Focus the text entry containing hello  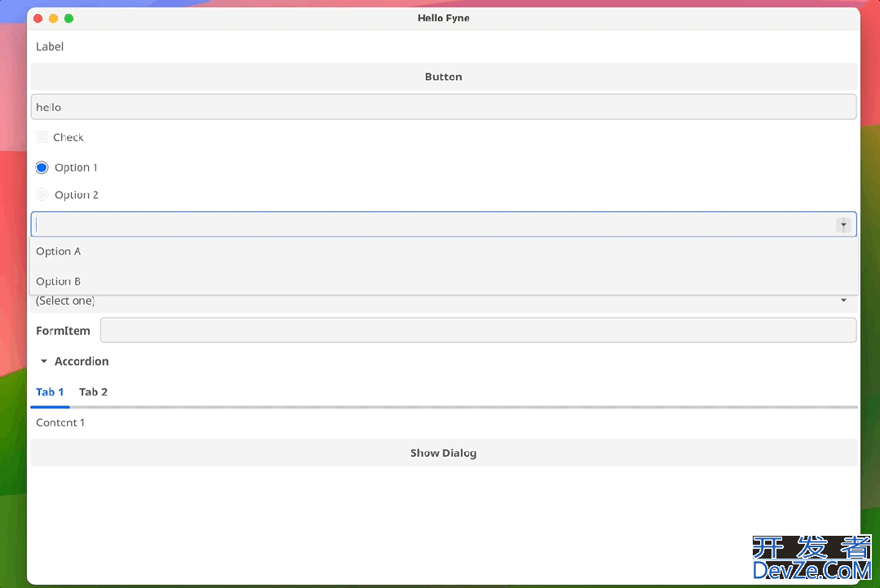pos(444,107)
